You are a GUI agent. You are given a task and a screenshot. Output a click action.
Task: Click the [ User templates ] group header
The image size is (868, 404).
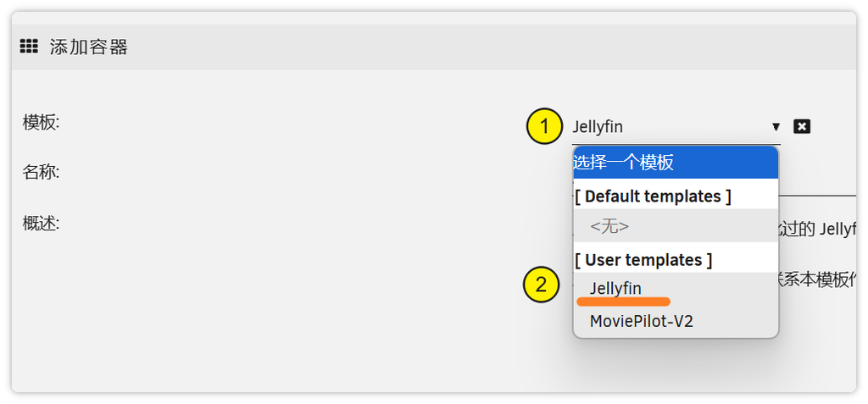[643, 260]
